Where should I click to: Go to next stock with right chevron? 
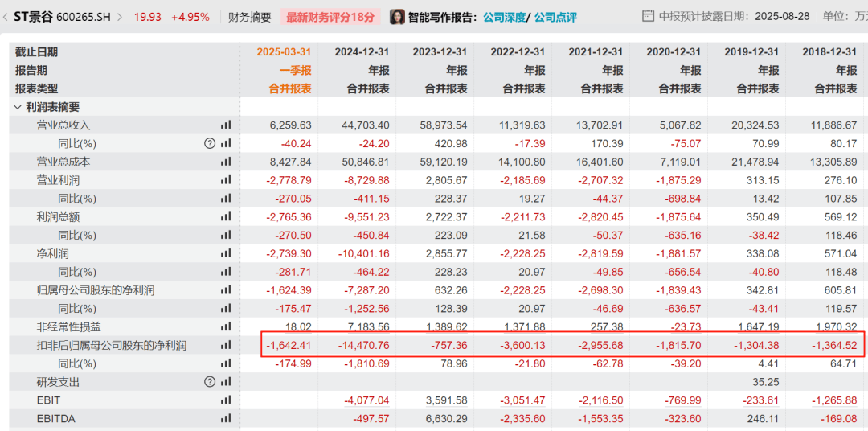[x=120, y=17]
